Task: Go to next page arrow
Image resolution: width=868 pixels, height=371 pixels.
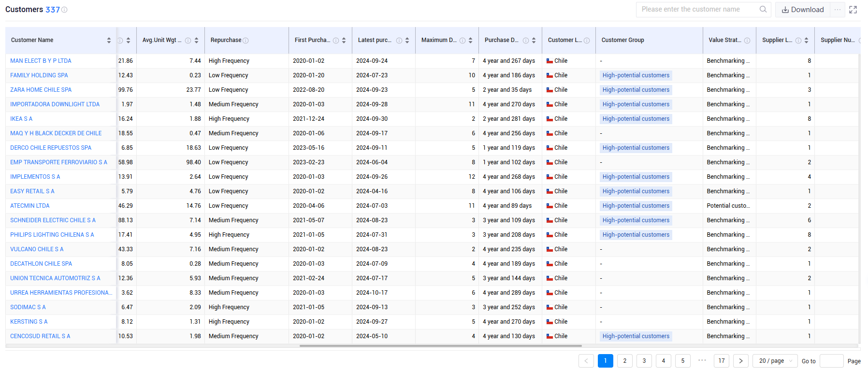Action: 741,361
